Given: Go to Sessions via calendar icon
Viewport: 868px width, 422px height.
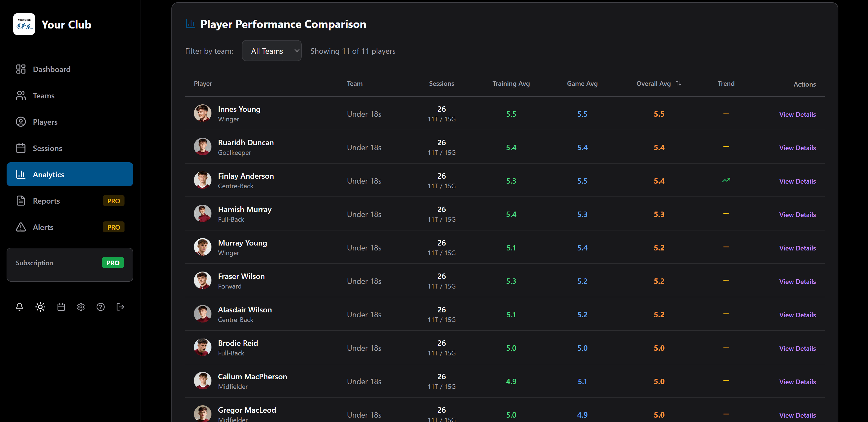Looking at the screenshot, I should coord(21,148).
